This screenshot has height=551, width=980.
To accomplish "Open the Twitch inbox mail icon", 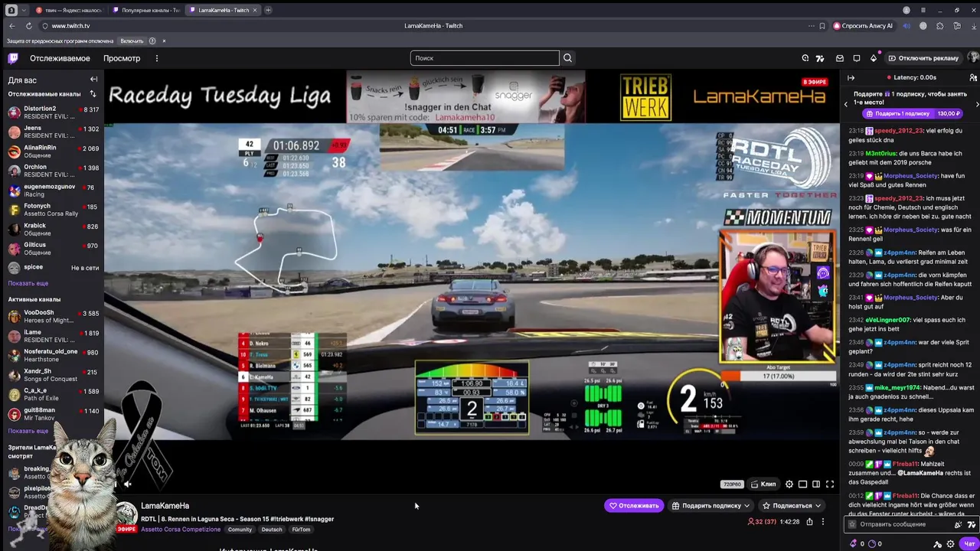I will 840,58.
